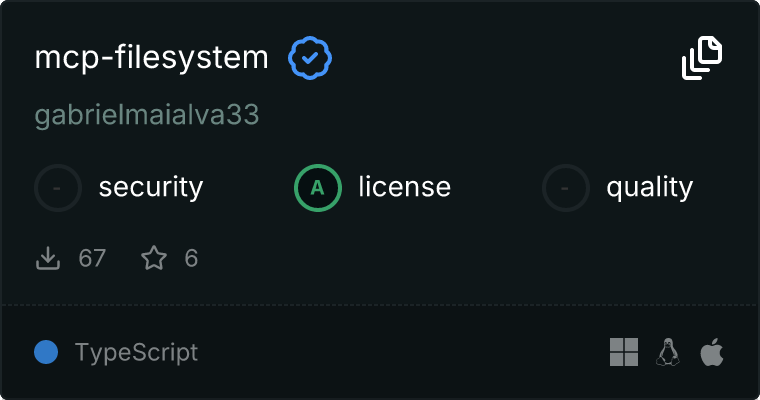This screenshot has height=400, width=760.
Task: Click the blue verified badge icon
Action: pyautogui.click(x=310, y=58)
